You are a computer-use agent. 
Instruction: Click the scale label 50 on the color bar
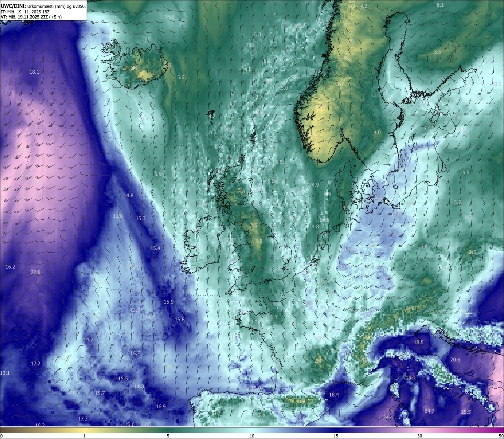(501, 436)
